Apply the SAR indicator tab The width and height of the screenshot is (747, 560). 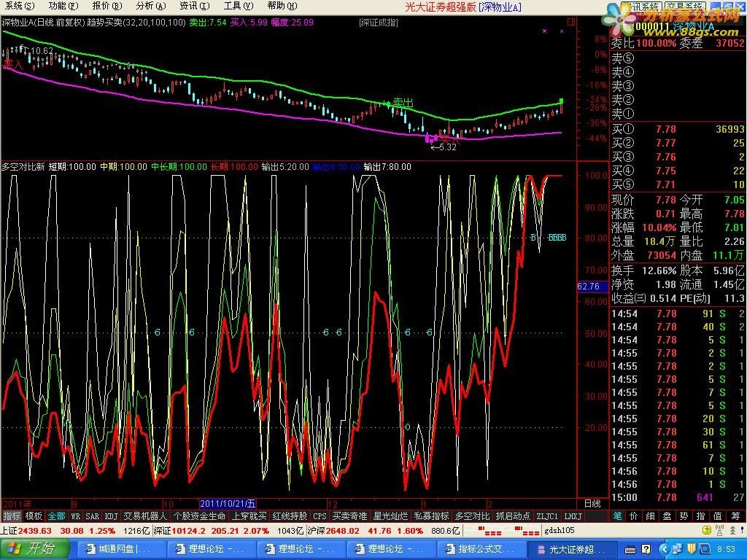click(93, 516)
